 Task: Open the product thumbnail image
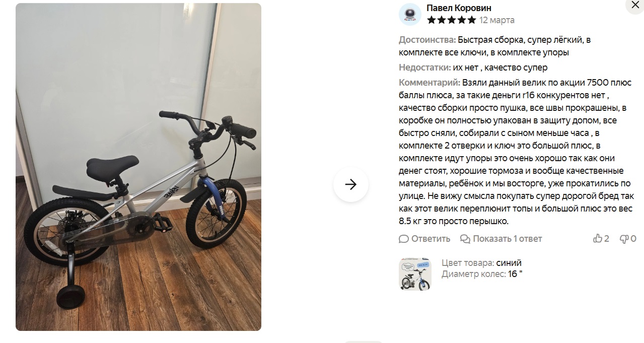point(415,275)
